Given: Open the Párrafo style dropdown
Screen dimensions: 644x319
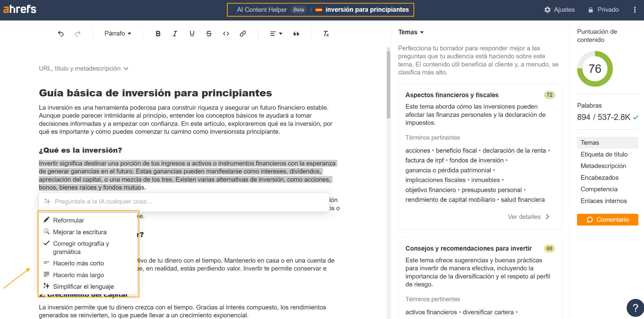Looking at the screenshot, I should tap(118, 33).
